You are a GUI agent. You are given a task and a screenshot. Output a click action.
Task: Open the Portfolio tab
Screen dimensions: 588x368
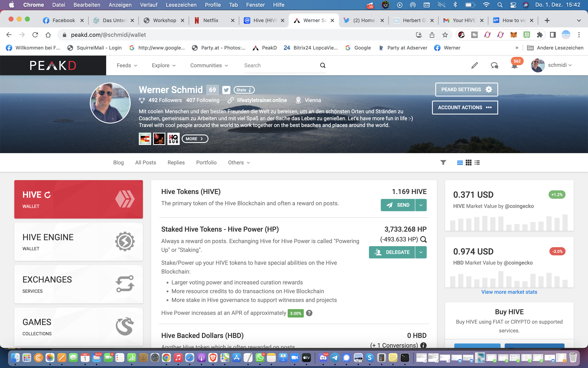click(206, 162)
